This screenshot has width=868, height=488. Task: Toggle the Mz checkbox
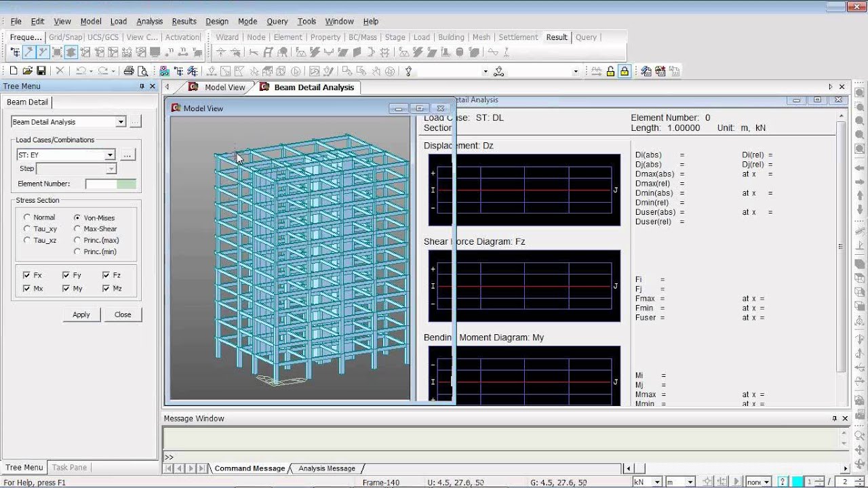tap(106, 288)
